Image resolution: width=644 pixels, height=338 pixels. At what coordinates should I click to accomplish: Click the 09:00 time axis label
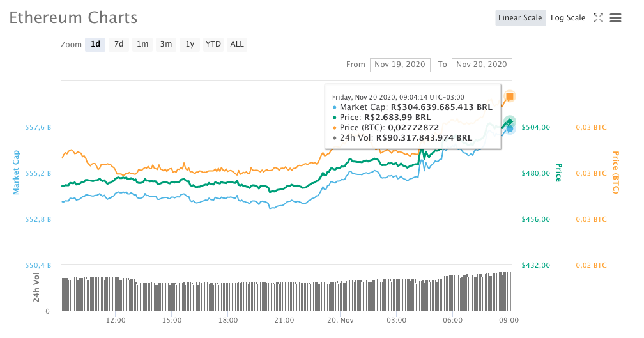click(x=509, y=320)
